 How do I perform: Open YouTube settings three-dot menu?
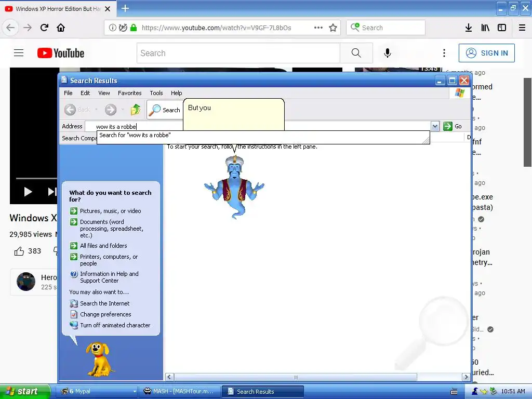click(444, 53)
